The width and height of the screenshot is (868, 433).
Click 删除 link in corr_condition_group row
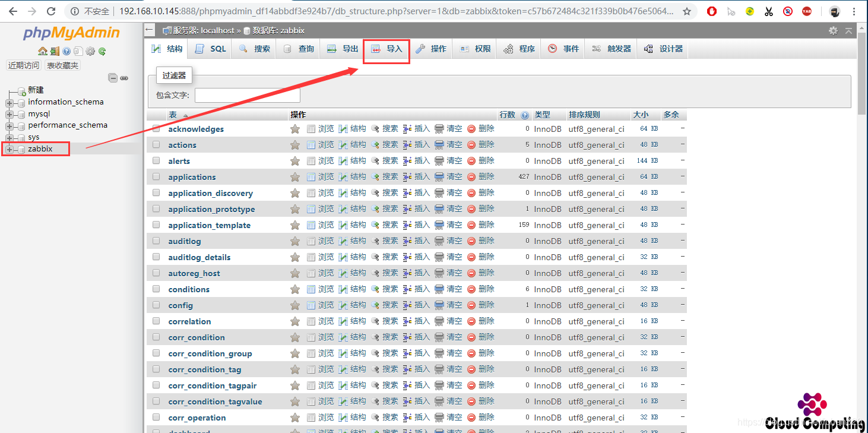[486, 353]
